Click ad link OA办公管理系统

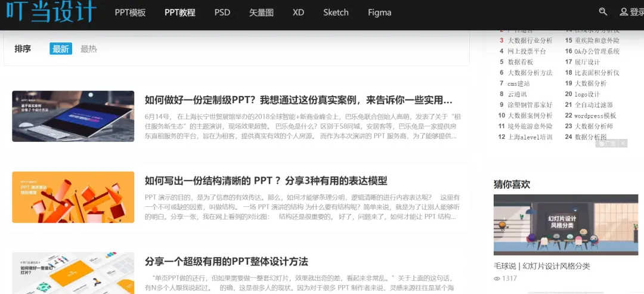[x=597, y=51]
